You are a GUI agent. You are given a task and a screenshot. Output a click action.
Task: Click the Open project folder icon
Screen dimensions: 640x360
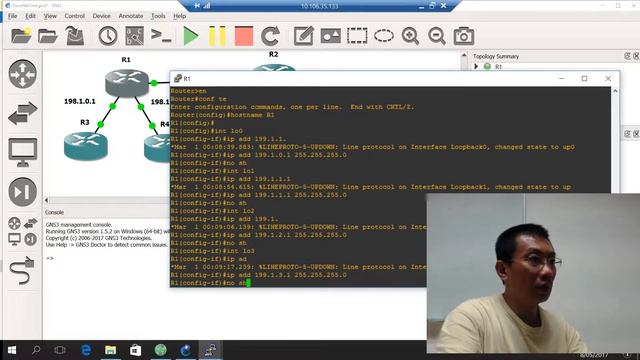(x=48, y=36)
